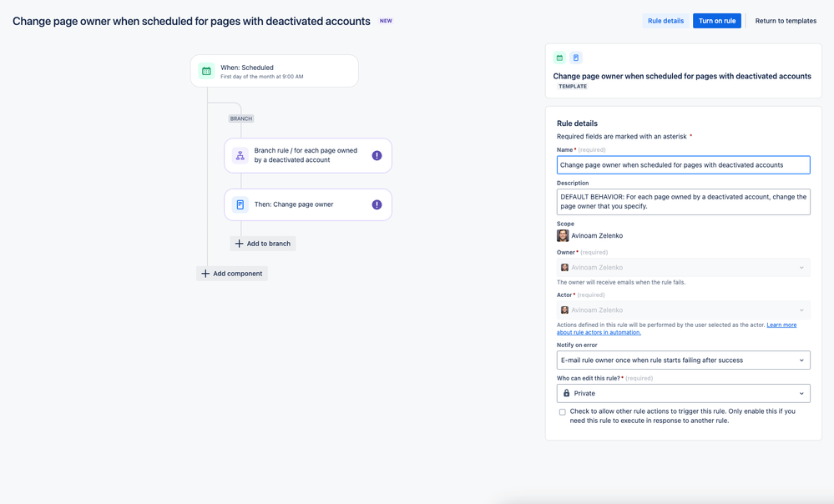Screen dimensions: 834x504
Task: Open Learn more about rule actors link
Action: point(676,329)
